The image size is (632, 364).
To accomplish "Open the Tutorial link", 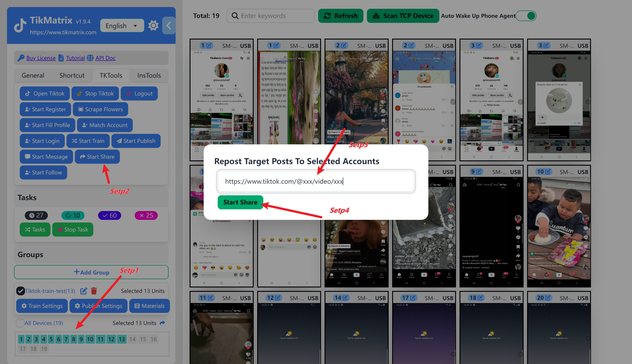I will pos(75,58).
